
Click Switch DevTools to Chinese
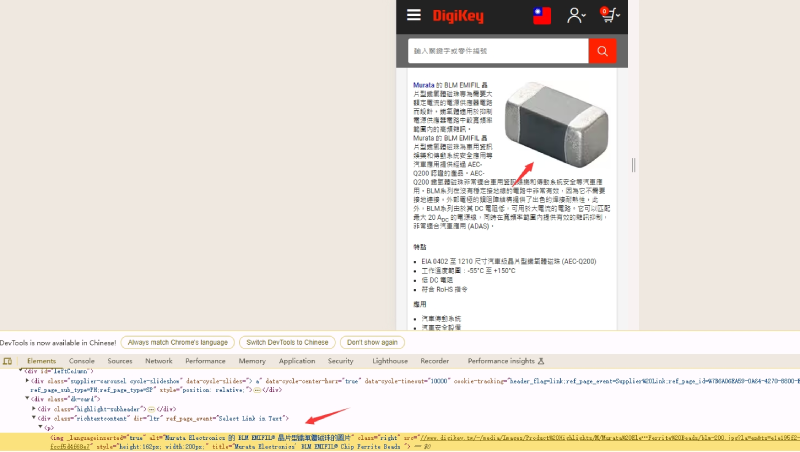click(287, 342)
